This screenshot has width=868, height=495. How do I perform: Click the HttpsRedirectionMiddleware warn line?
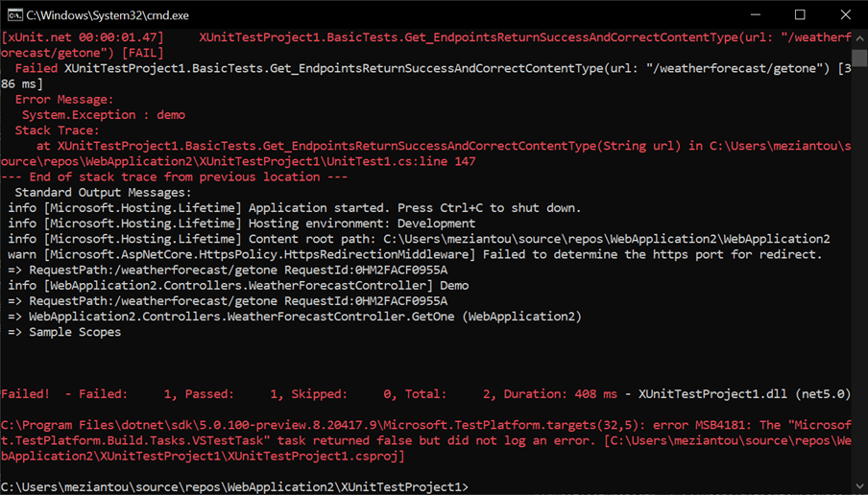[x=415, y=254]
